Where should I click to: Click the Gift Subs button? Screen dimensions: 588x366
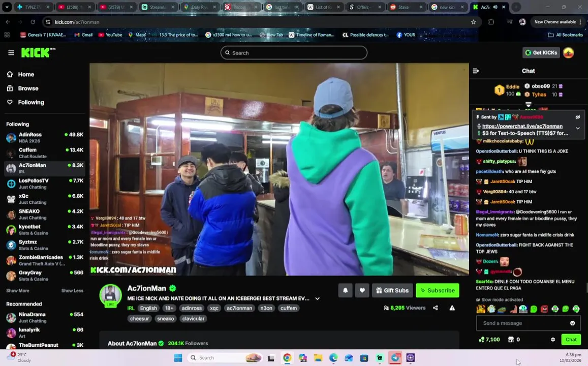pos(392,290)
